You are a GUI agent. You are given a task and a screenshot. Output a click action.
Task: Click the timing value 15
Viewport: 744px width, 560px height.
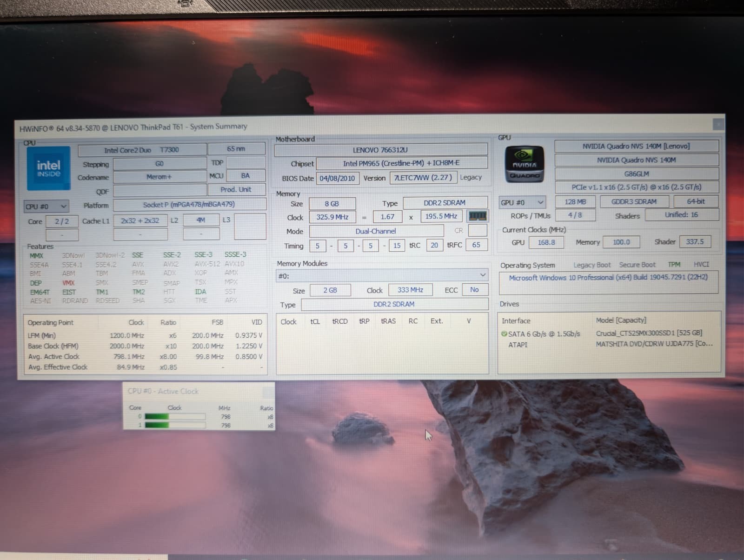[397, 246]
